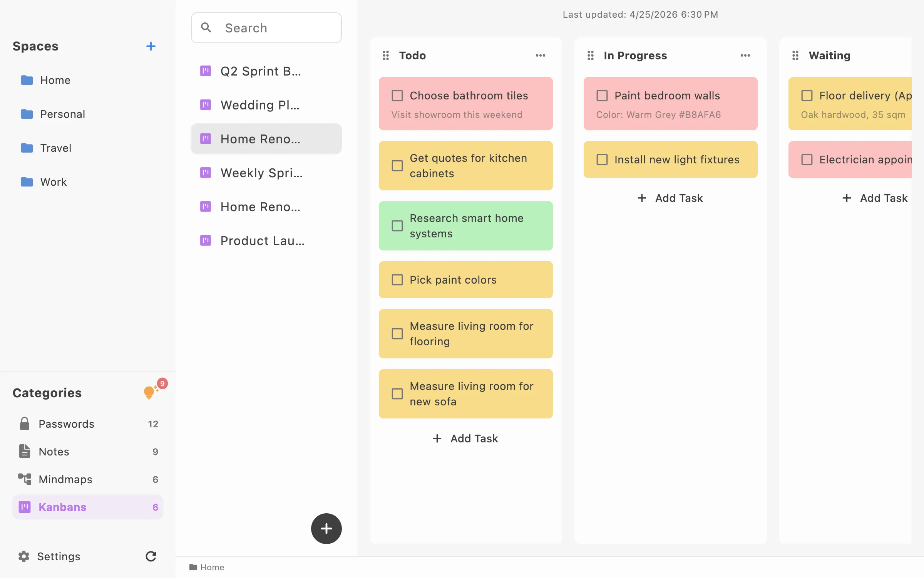The image size is (924, 578).
Task: Open the Product Lau... kanban
Action: (x=266, y=240)
